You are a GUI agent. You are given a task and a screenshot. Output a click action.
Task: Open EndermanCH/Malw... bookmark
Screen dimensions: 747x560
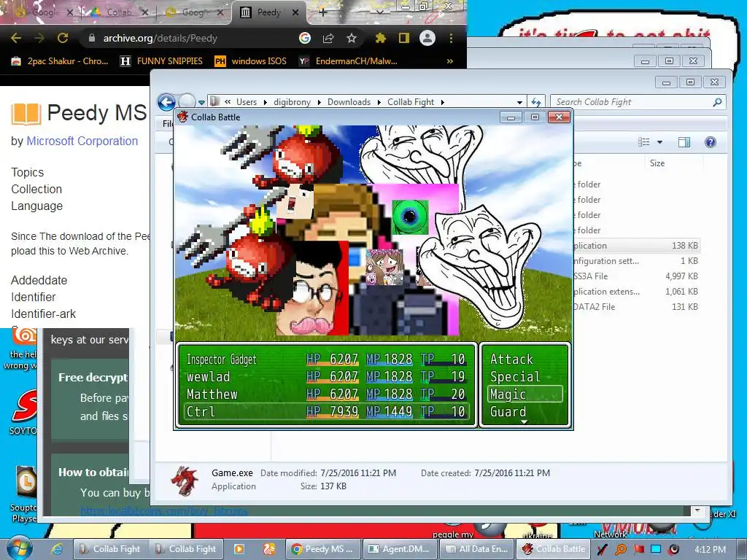click(348, 61)
